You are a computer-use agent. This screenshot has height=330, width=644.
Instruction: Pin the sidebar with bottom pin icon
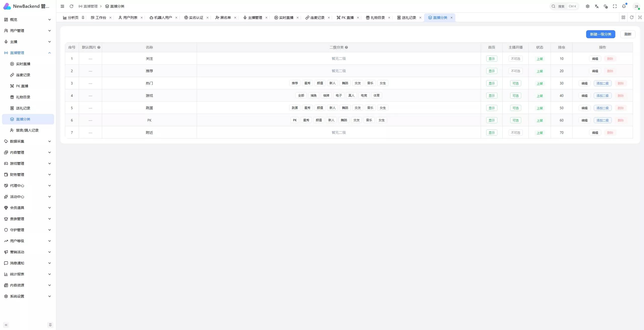point(50,325)
